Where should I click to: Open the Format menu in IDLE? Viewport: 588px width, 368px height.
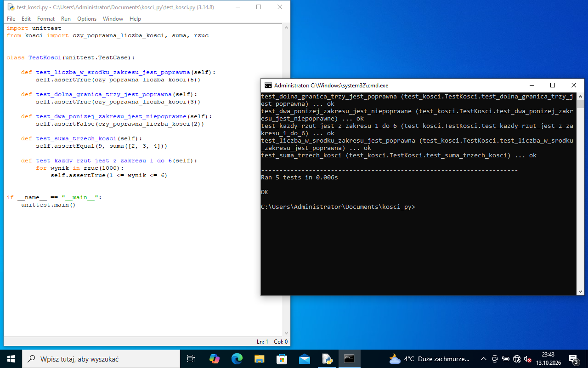pos(46,19)
